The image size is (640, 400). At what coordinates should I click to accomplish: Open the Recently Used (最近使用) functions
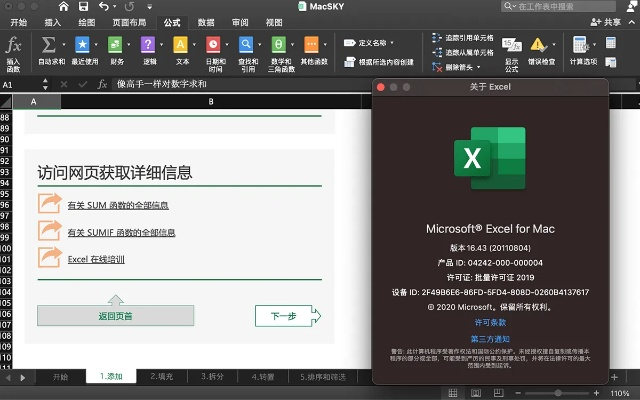83,50
